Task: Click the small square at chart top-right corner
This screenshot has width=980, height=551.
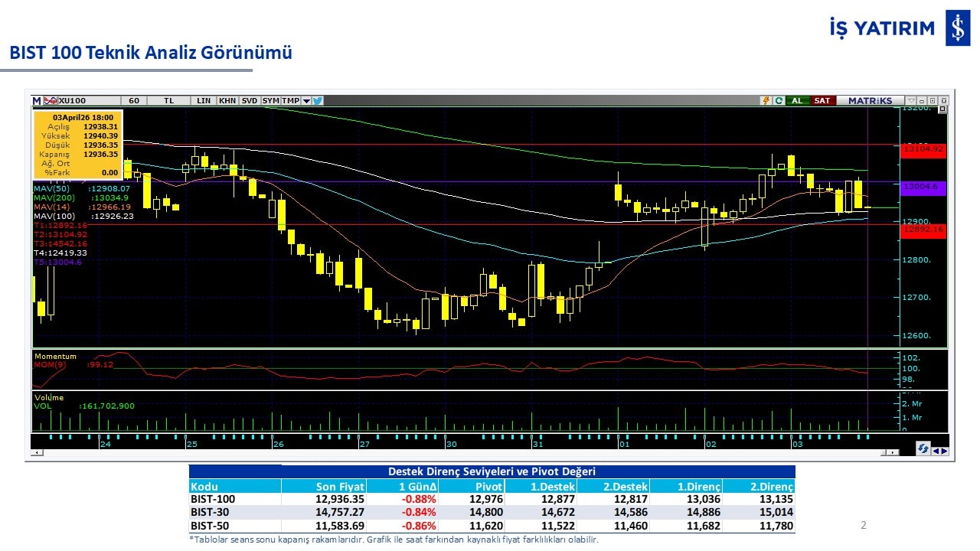Action: point(942,109)
